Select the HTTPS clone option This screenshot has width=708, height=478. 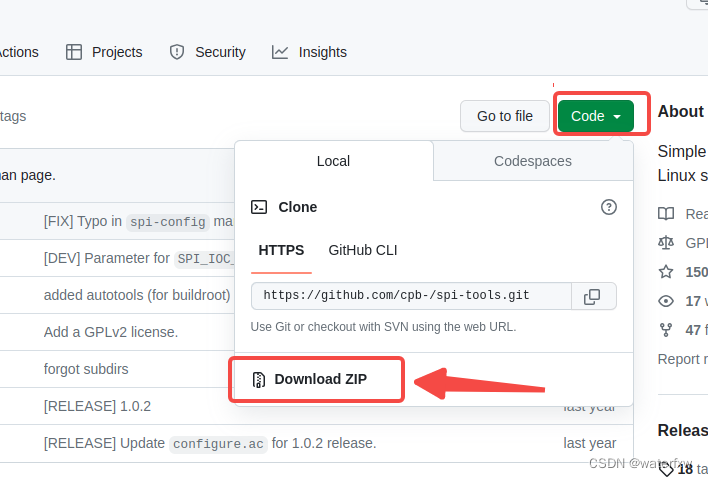pyautogui.click(x=281, y=250)
